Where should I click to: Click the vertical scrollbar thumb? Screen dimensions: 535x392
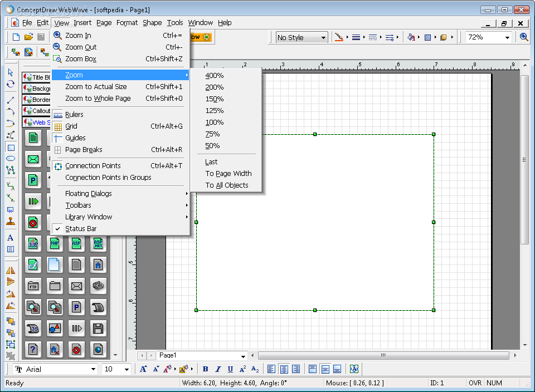tap(525, 159)
